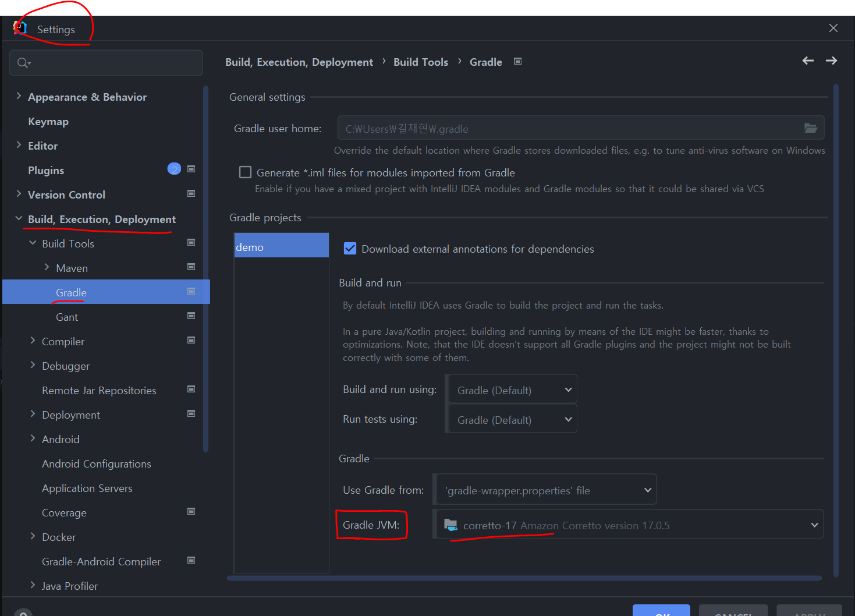Click project settings icon next to Deployment
855x616 pixels.
191,413
